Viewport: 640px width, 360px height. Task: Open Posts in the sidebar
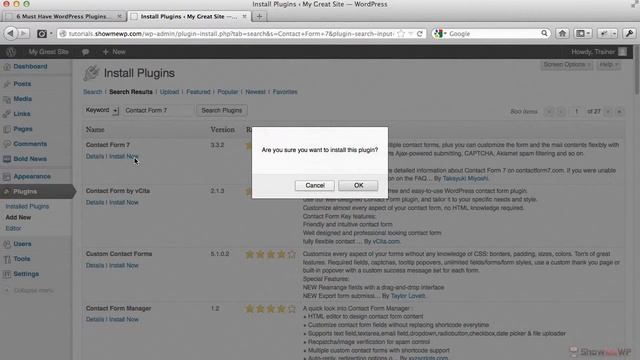point(22,84)
